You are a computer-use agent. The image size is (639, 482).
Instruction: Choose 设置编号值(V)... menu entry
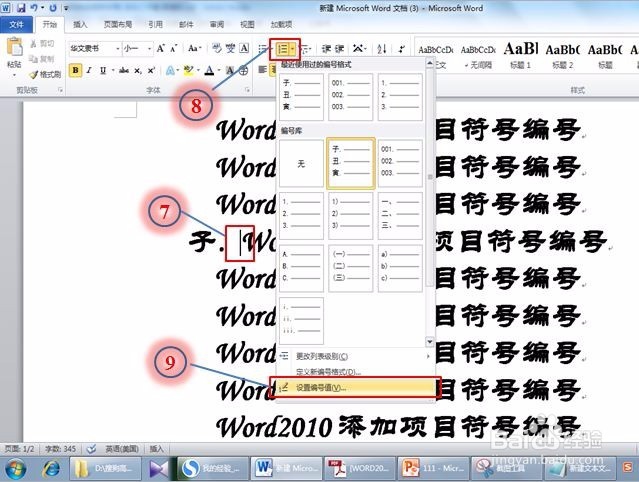[355, 387]
